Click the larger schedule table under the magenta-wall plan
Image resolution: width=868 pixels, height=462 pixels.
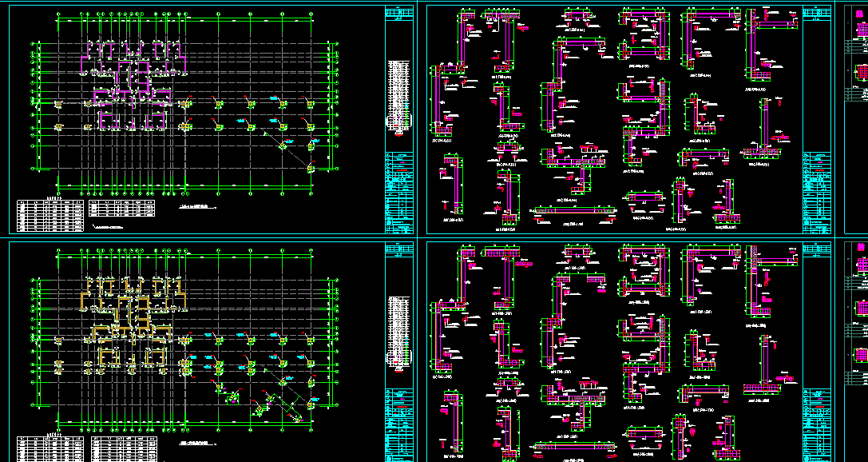point(50,215)
